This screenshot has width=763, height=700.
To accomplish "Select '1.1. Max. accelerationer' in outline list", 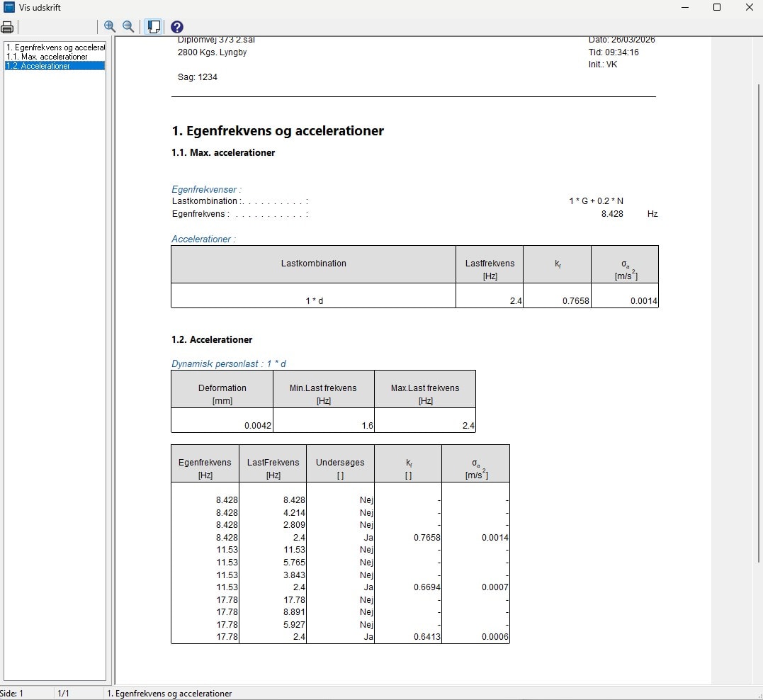I will (47, 57).
